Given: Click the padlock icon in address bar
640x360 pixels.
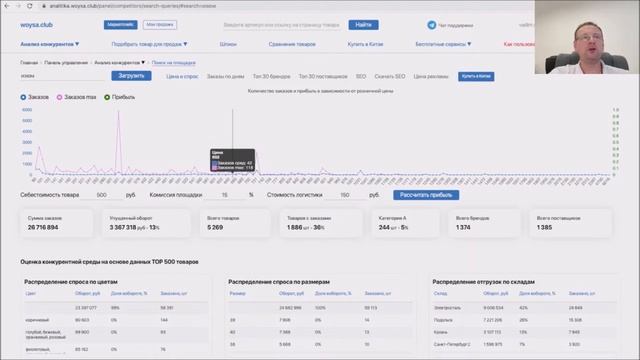Looking at the screenshot, I should tap(44, 6).
